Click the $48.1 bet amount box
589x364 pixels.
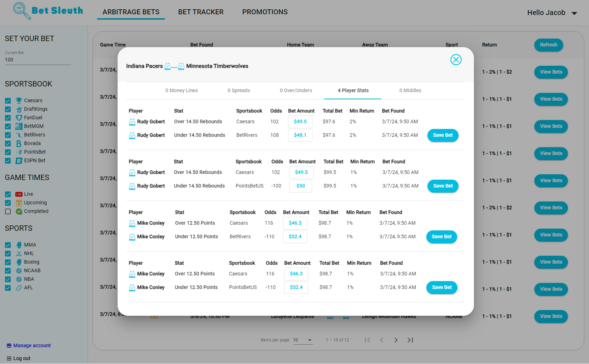[x=300, y=135]
